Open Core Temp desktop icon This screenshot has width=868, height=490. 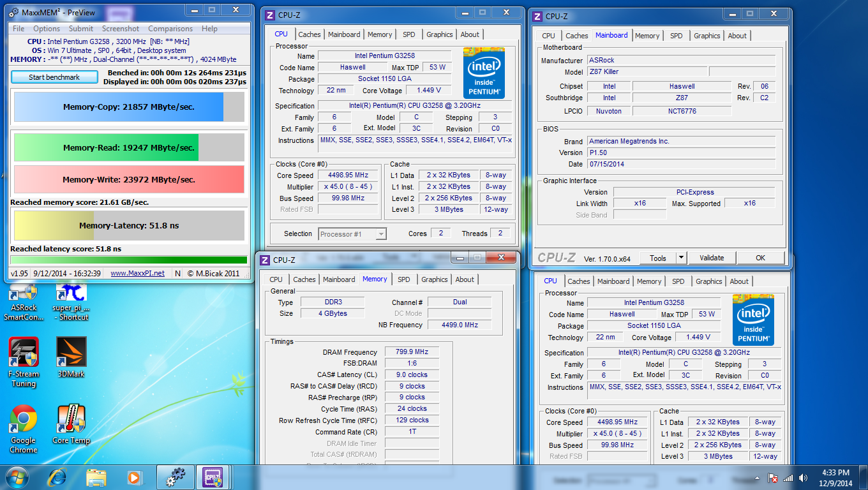point(71,424)
